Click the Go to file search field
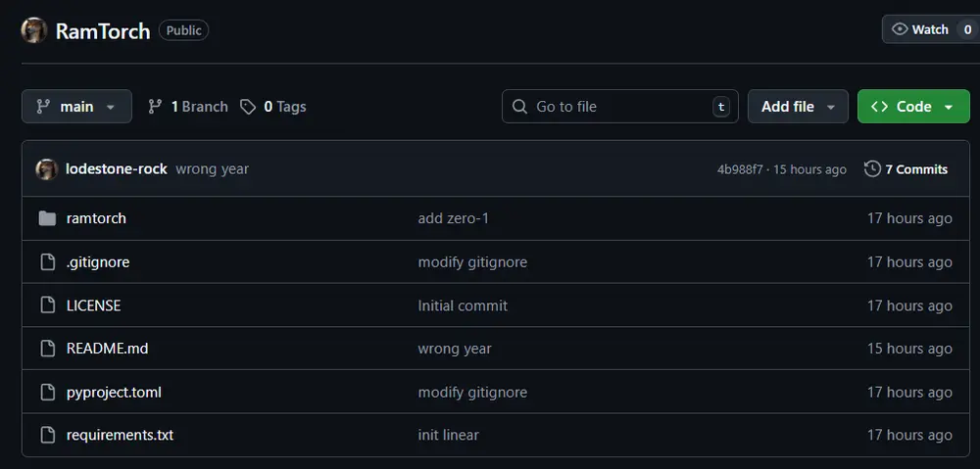The image size is (980, 469). (617, 107)
